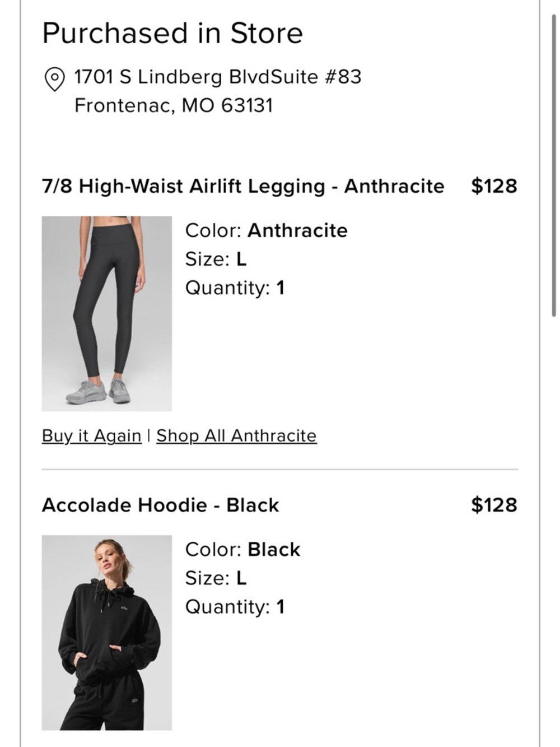Click the Buy it Again link
This screenshot has height=747, width=560.
tap(91, 435)
